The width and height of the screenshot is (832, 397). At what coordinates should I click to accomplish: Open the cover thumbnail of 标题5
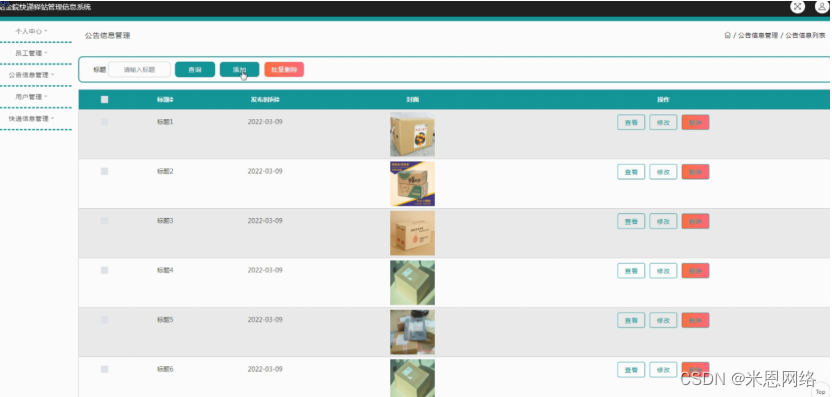pos(412,332)
